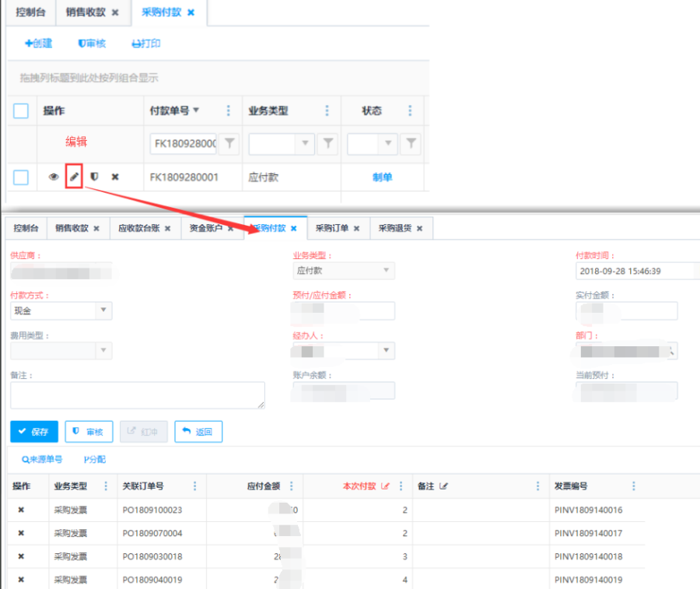Expand the 付款方式 dropdown showing 现金

pyautogui.click(x=103, y=310)
